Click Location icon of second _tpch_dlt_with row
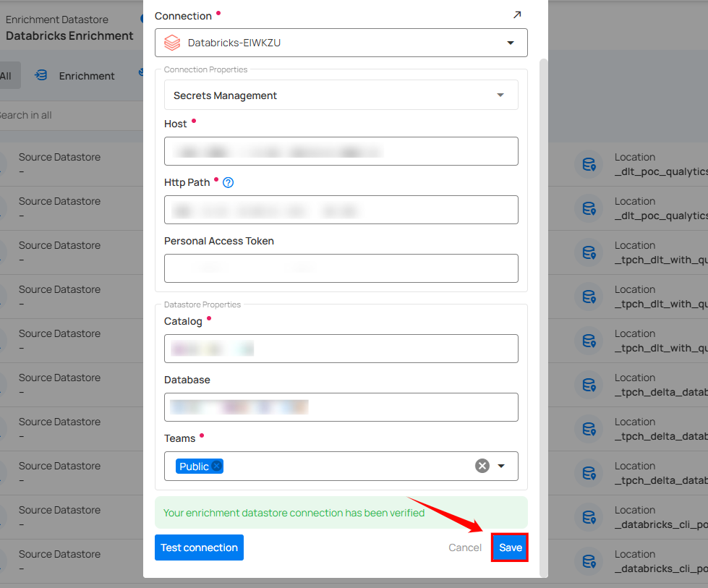Viewport: 708px width, 588px height. point(589,297)
